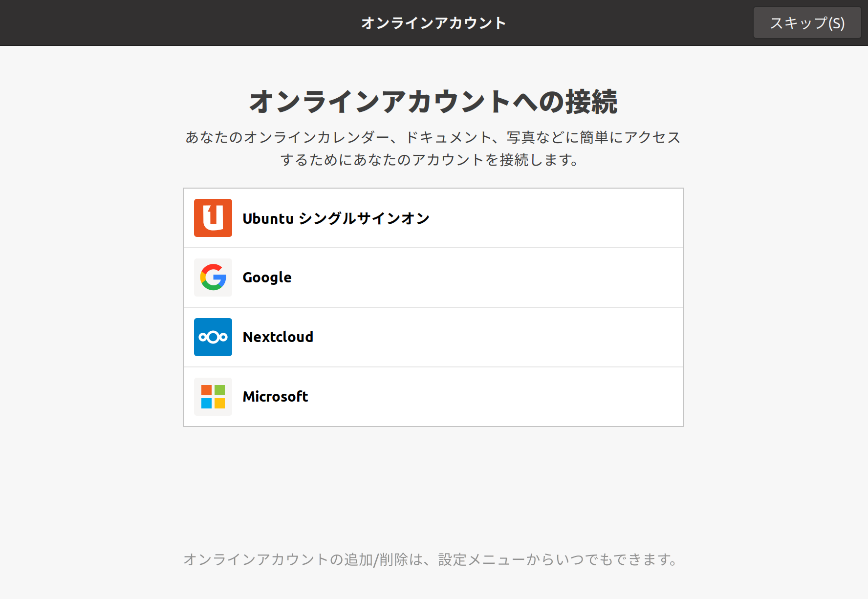
Task: Click the Google G logo icon
Action: (213, 278)
